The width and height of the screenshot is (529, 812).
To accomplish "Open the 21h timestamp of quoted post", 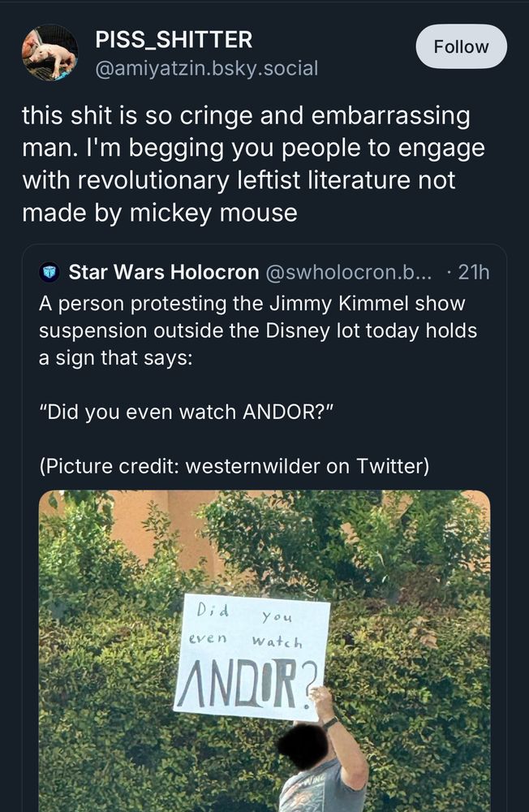I will (473, 272).
